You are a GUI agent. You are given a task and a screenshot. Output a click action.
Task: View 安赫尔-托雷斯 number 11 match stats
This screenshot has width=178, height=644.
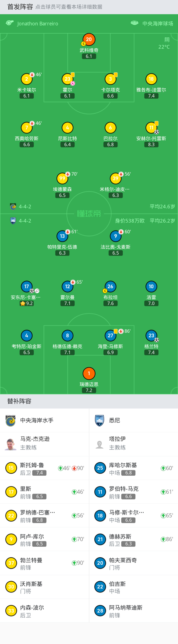pos(151,128)
